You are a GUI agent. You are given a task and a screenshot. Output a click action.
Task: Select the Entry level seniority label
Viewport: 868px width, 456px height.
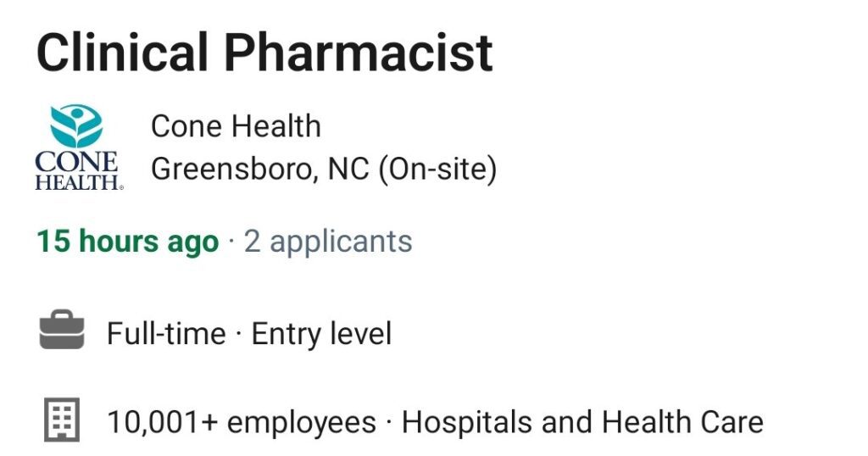[x=321, y=334]
